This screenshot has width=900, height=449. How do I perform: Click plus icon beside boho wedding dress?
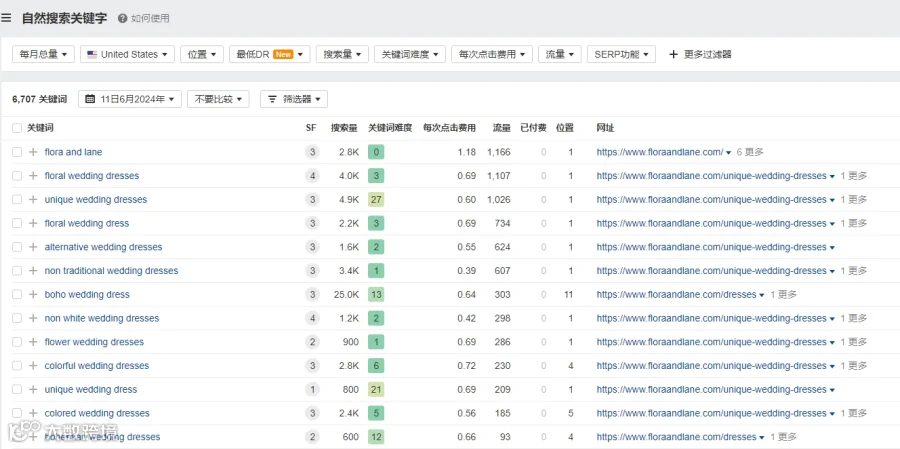coord(33,295)
